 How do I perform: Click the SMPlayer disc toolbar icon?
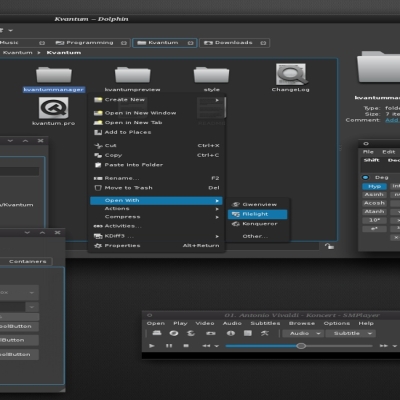174,333
